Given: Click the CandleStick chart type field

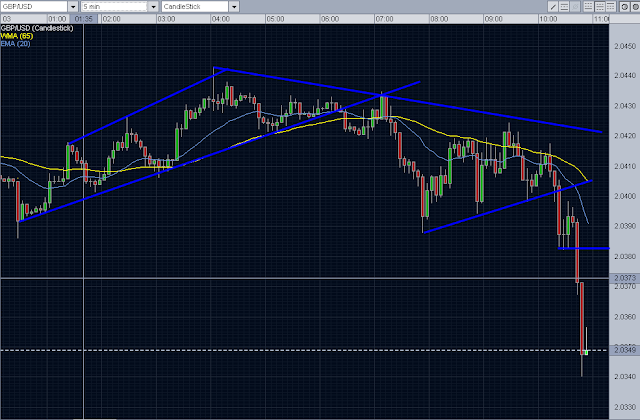Looking at the screenshot, I should coord(195,7).
